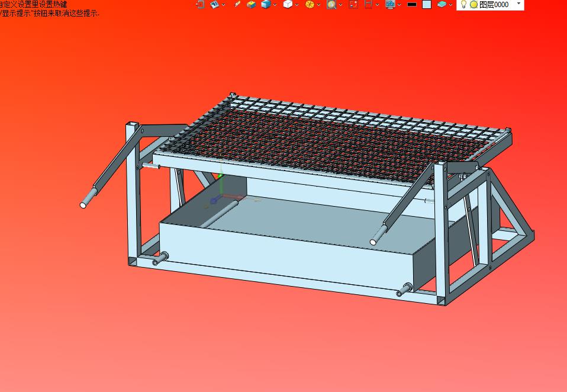Pick the light blue face color swatch
This screenshot has width=567, height=392.
click(427, 4)
